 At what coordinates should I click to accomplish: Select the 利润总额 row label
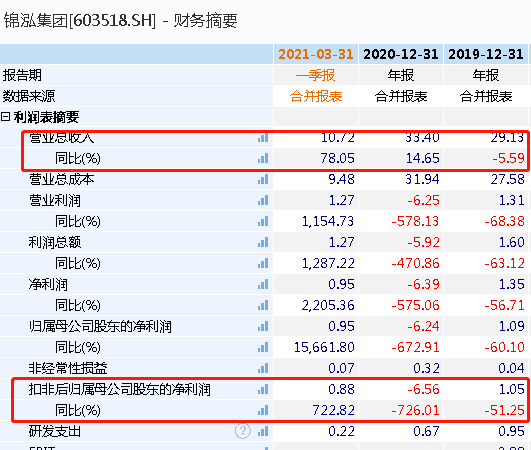coord(55,242)
